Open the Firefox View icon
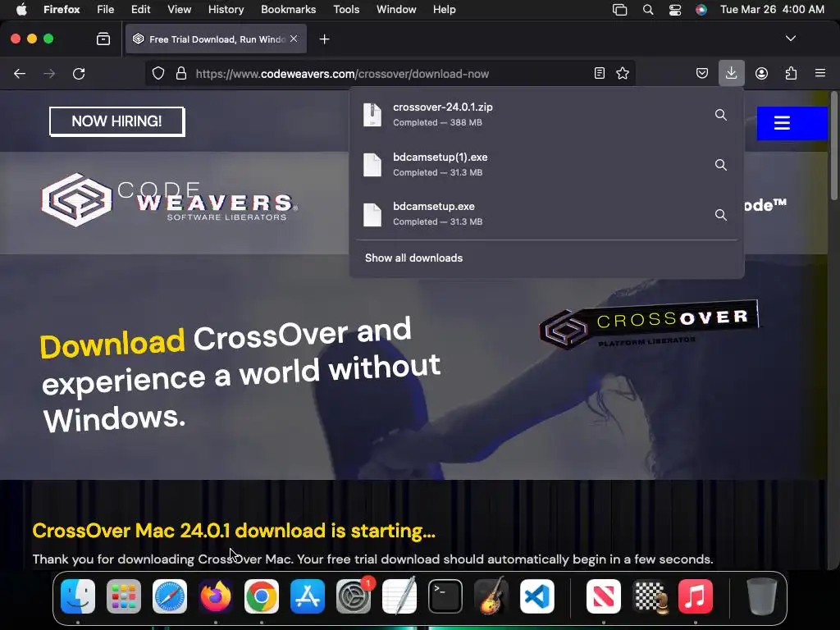Image resolution: width=840 pixels, height=630 pixels. (x=103, y=39)
